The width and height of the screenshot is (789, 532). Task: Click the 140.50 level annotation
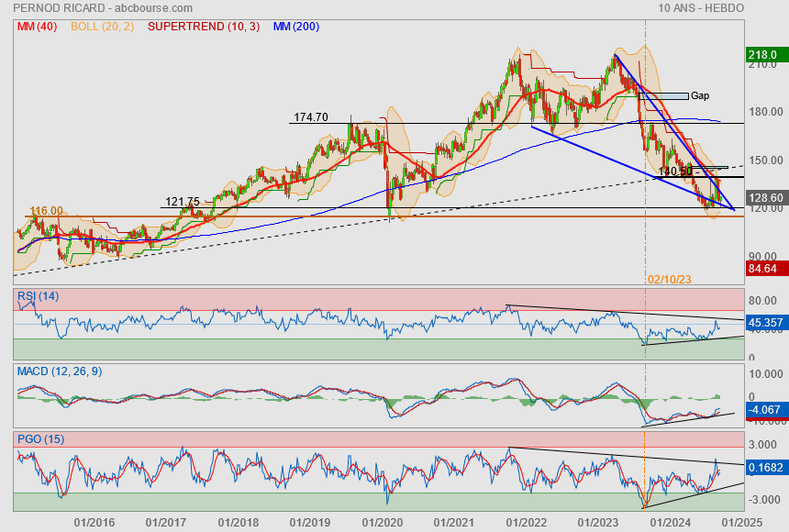[x=675, y=172]
